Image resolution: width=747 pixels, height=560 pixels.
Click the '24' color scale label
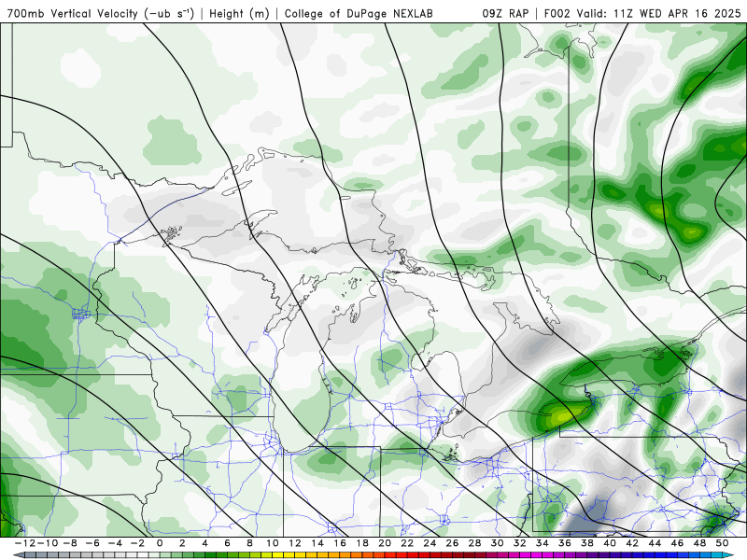(430, 543)
